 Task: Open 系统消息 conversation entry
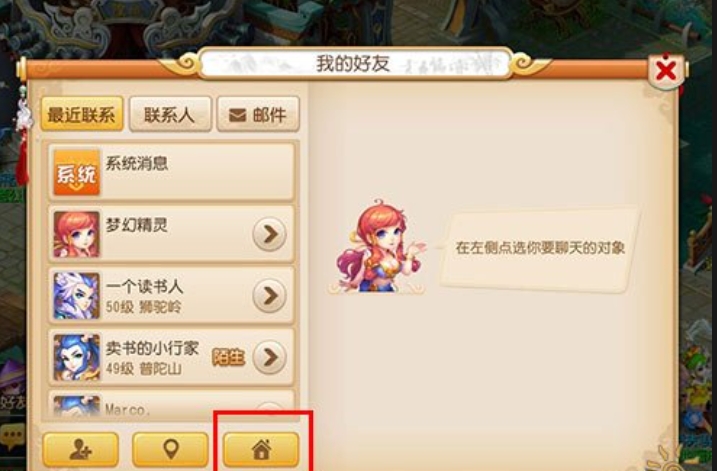171,172
